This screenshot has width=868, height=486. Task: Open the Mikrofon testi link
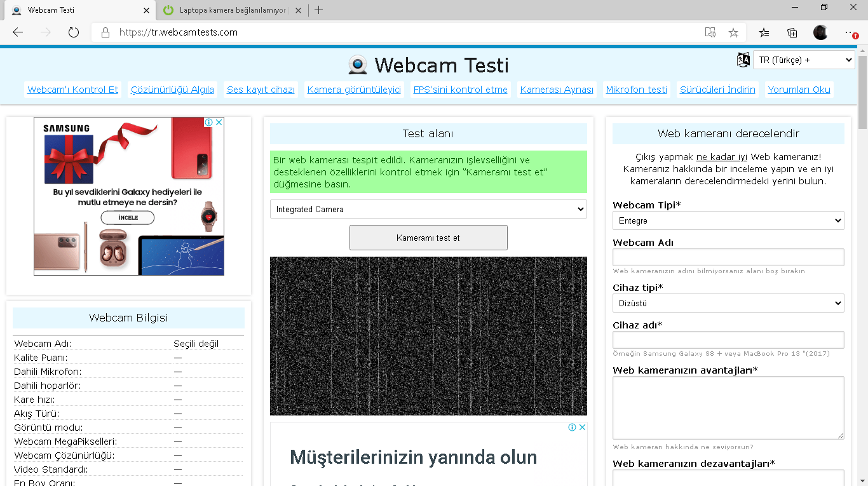coord(637,90)
